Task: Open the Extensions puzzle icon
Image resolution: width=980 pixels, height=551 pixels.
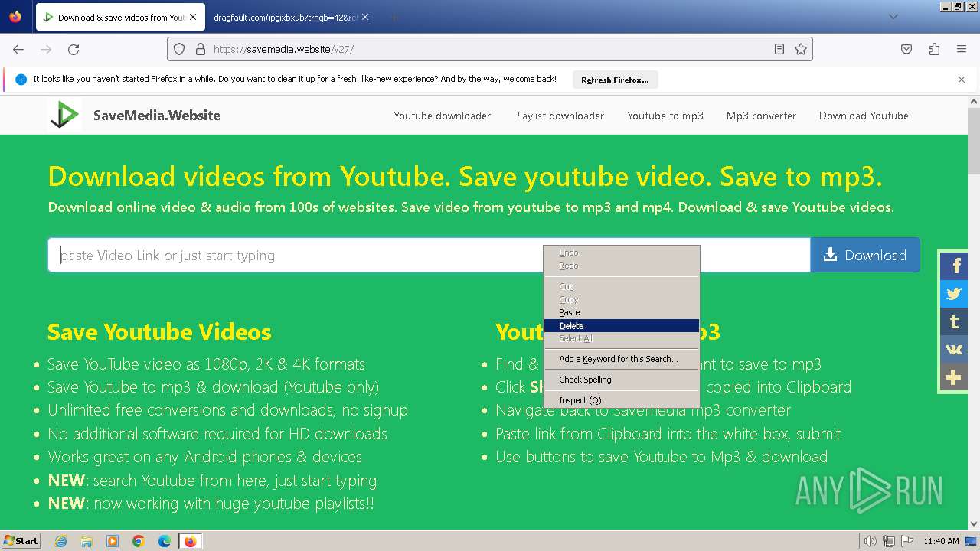Action: 934,49
